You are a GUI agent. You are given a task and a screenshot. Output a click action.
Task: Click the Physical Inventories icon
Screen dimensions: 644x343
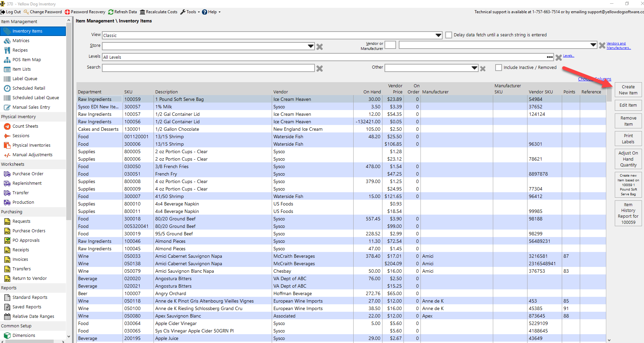pyautogui.click(x=7, y=145)
